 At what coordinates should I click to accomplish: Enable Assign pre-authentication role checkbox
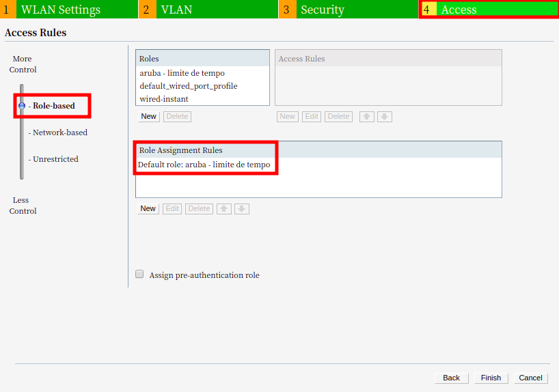[139, 275]
